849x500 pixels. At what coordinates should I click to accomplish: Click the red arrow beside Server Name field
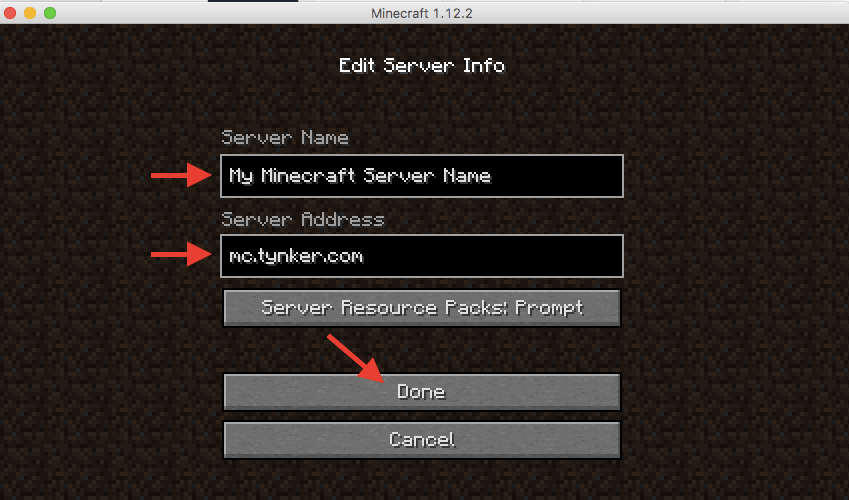click(x=181, y=175)
